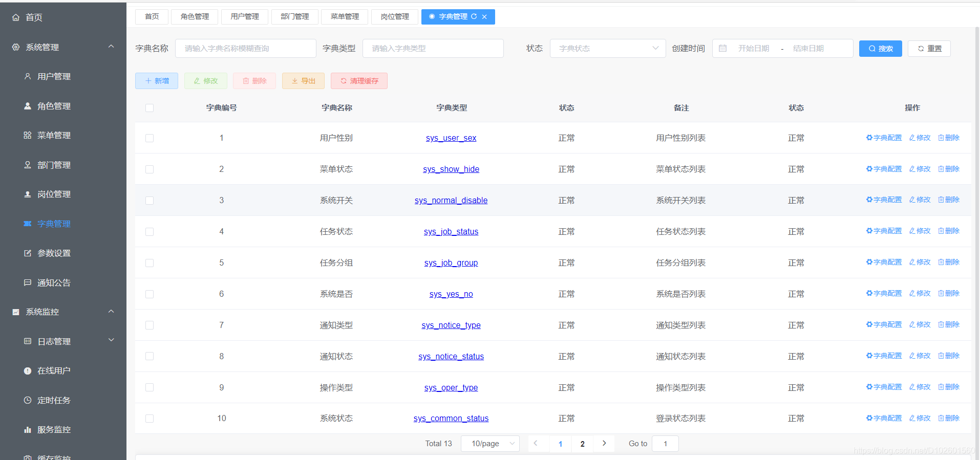Image resolution: width=980 pixels, height=460 pixels.
Task: Open 字典配置 for 通知类型 row
Action: pyautogui.click(x=884, y=324)
